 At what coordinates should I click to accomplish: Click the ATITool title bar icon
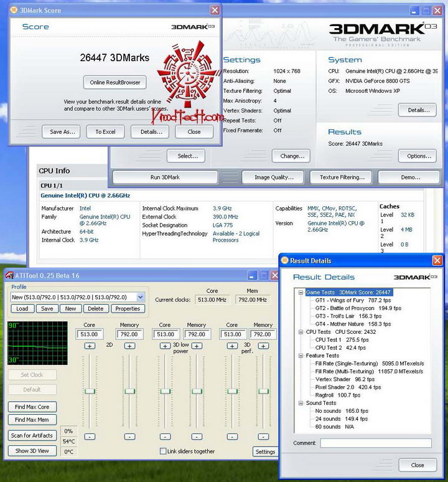click(9, 275)
